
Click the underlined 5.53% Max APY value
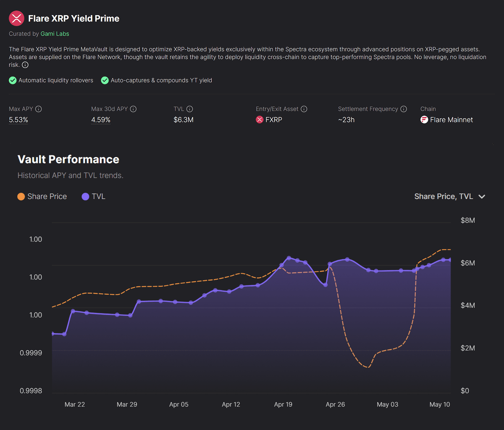point(18,120)
